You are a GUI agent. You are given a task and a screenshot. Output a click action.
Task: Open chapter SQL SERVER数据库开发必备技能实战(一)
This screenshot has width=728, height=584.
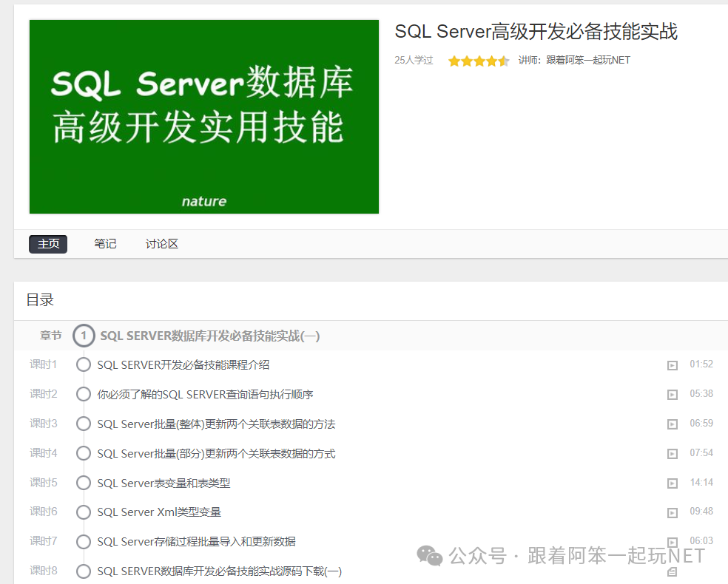tap(210, 336)
